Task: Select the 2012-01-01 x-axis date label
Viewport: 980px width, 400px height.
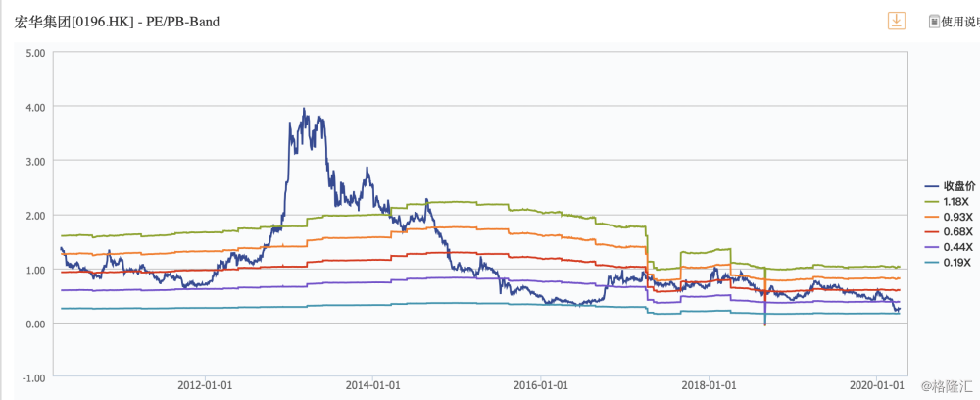Action: (x=204, y=385)
